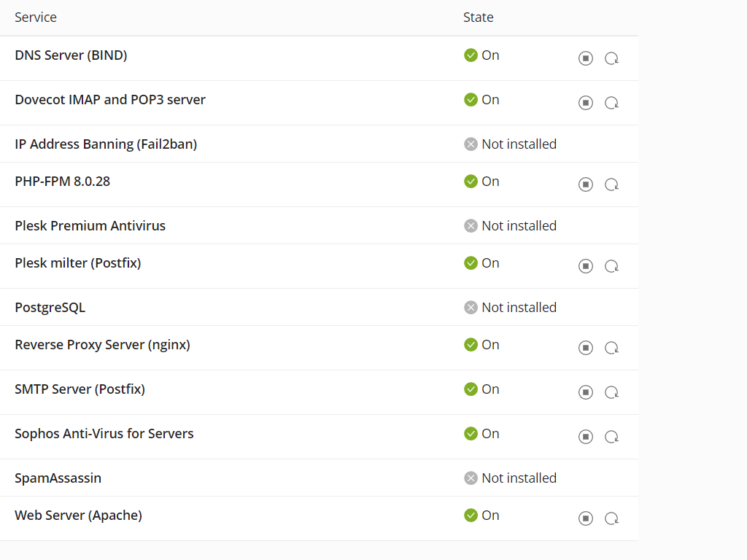Open the Dovecot IMAP and POP3 server entry
This screenshot has height=560, width=747.
(110, 99)
